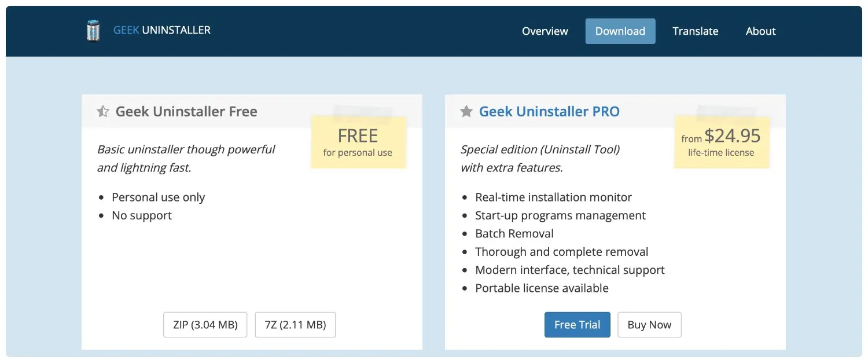
Task: Click the half-star icon beside Geek Uninstaller Free
Action: tap(103, 111)
